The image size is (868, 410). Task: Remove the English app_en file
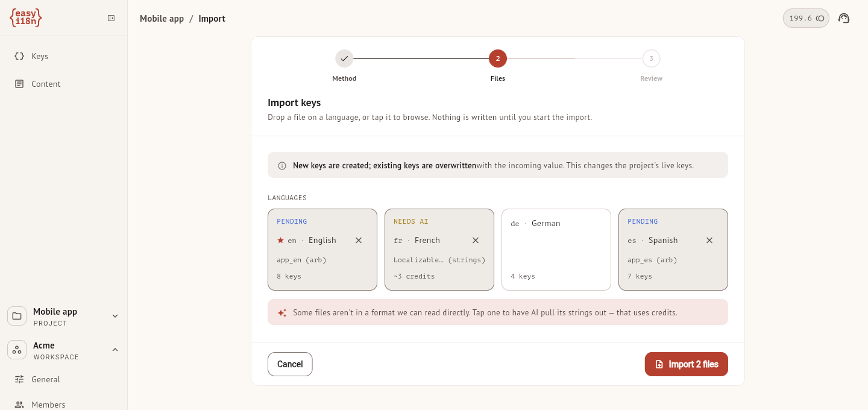(359, 240)
